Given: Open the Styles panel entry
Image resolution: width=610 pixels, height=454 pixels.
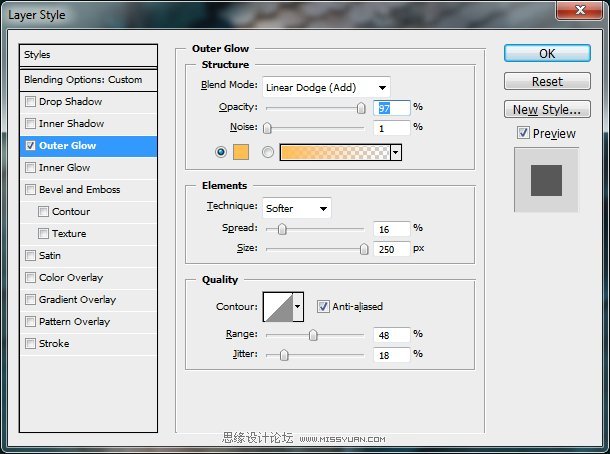Looking at the screenshot, I should click(88, 55).
